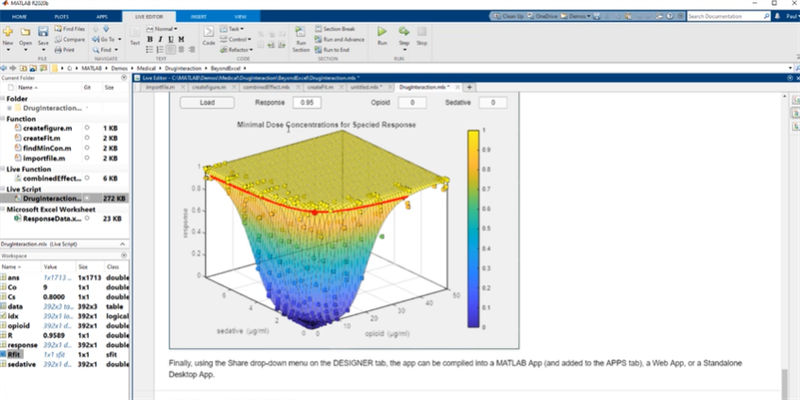This screenshot has width=800, height=400.
Task: Open the Control dropdown
Action: pyautogui.click(x=235, y=39)
